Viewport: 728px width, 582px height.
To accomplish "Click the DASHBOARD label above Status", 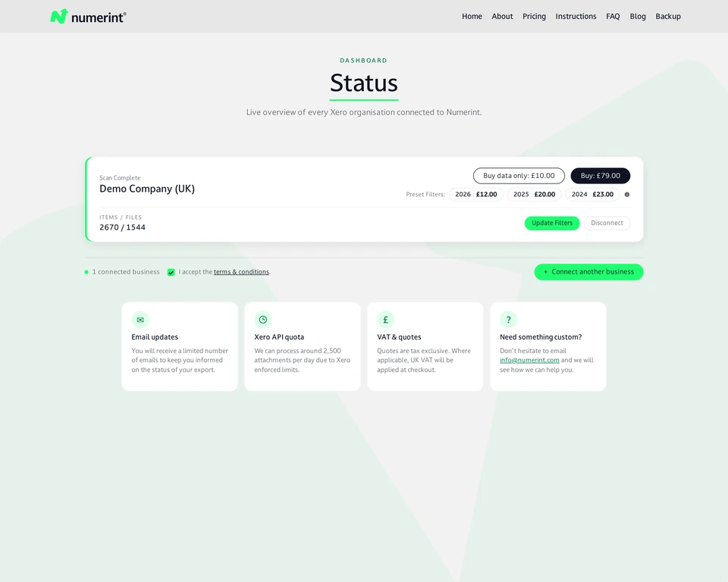I will (x=363, y=61).
